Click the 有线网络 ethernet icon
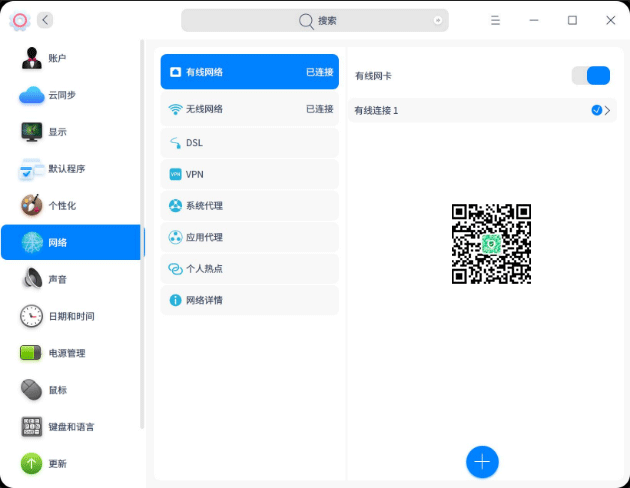Image resolution: width=630 pixels, height=488 pixels. (x=175, y=72)
